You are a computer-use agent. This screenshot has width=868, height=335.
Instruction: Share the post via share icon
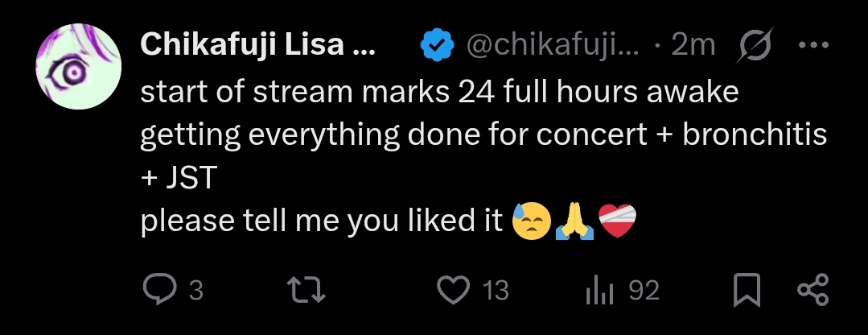[x=812, y=290]
